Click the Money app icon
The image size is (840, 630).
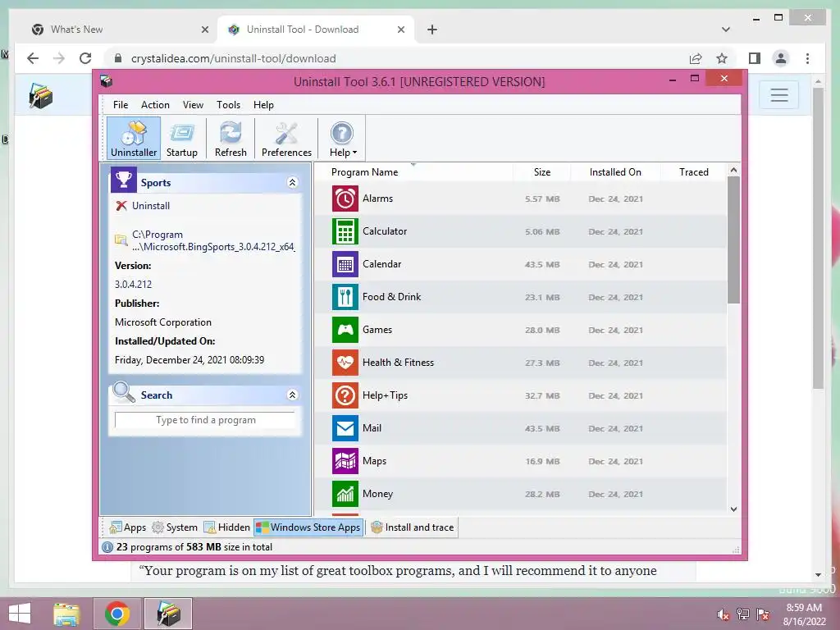pyautogui.click(x=345, y=494)
